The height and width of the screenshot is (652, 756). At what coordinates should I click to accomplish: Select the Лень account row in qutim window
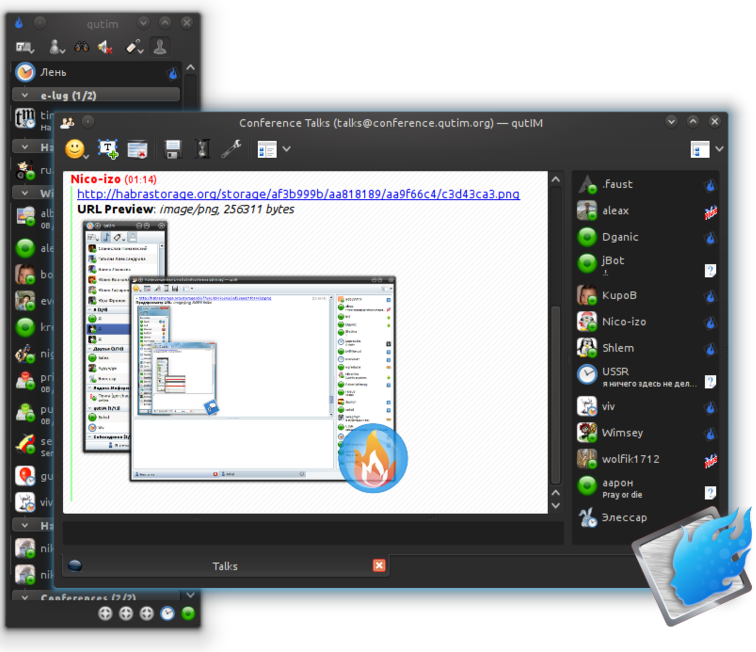point(97,73)
